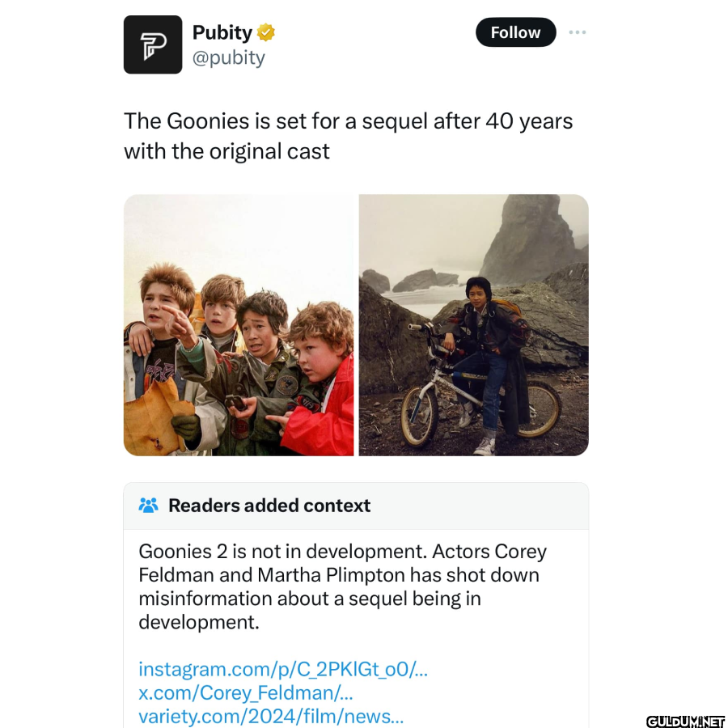Open the variety.com/2024/film/news link

(271, 716)
